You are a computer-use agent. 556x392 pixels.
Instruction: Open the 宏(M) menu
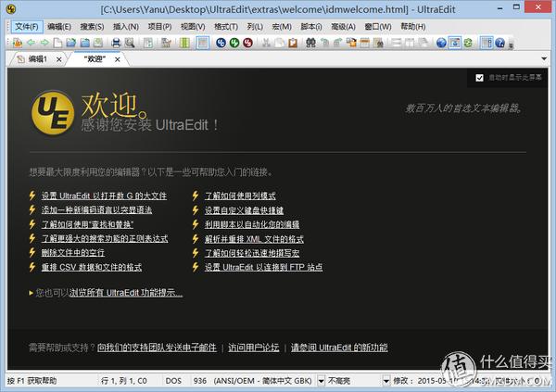(x=282, y=27)
